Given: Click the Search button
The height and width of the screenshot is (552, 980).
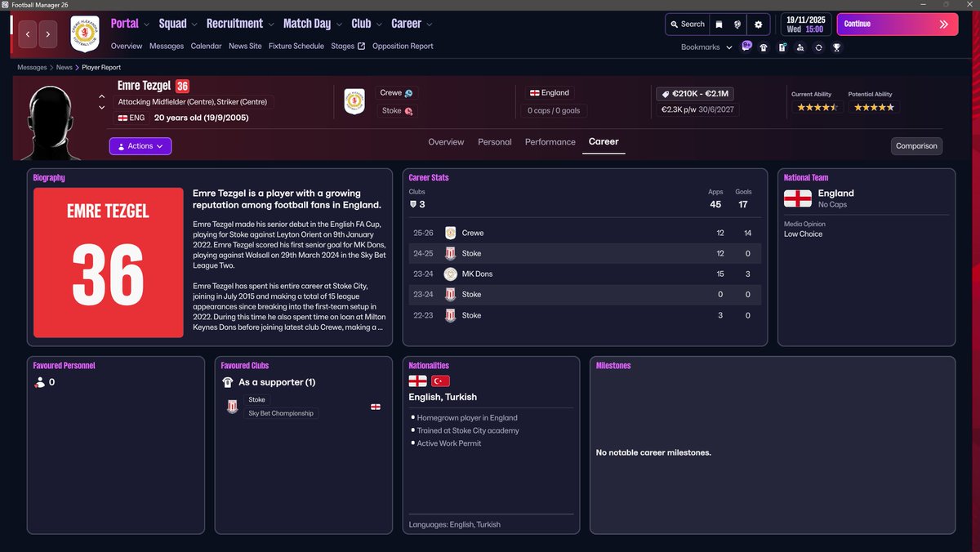Looking at the screenshot, I should [688, 24].
